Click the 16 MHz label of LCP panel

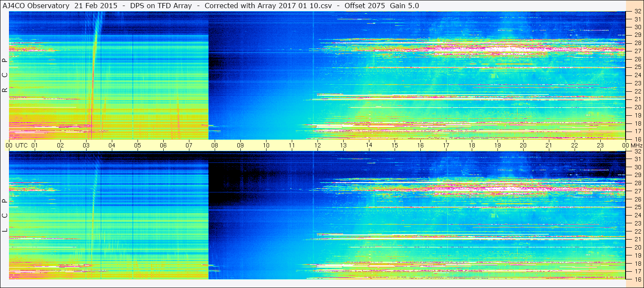click(x=637, y=279)
